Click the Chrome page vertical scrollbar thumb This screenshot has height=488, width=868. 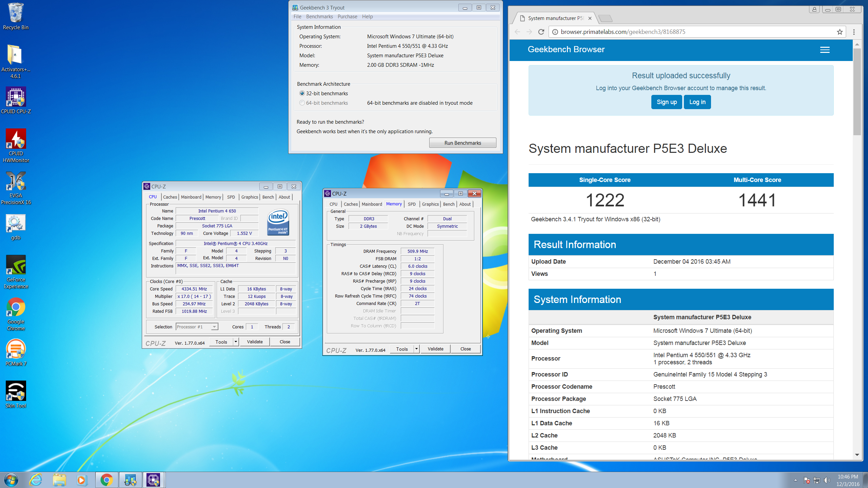tap(857, 91)
